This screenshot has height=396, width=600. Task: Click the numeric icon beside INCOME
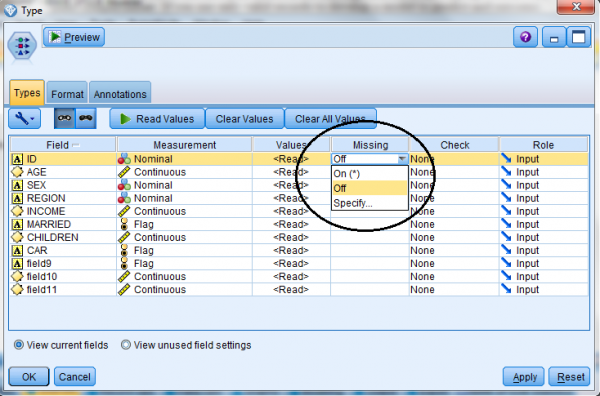17,211
